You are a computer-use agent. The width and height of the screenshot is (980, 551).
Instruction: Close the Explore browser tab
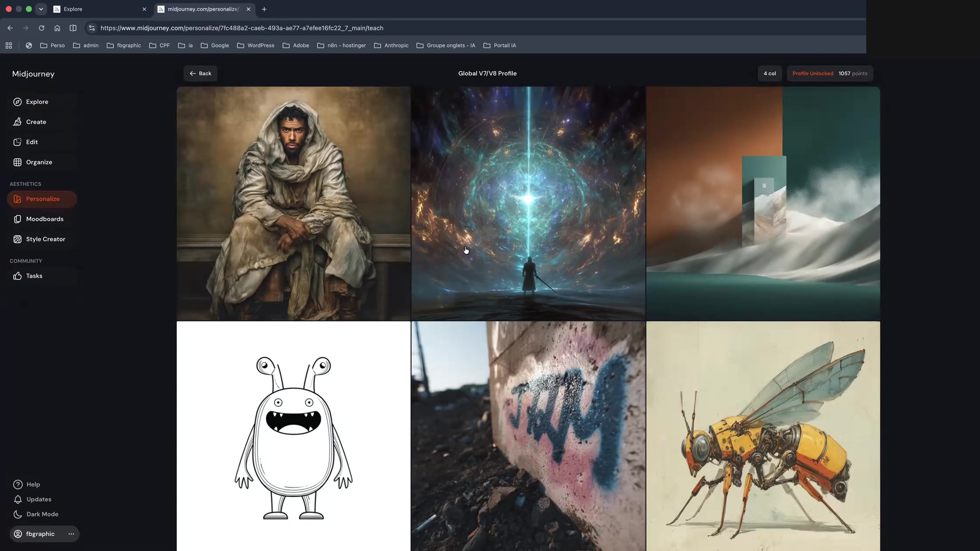click(144, 9)
